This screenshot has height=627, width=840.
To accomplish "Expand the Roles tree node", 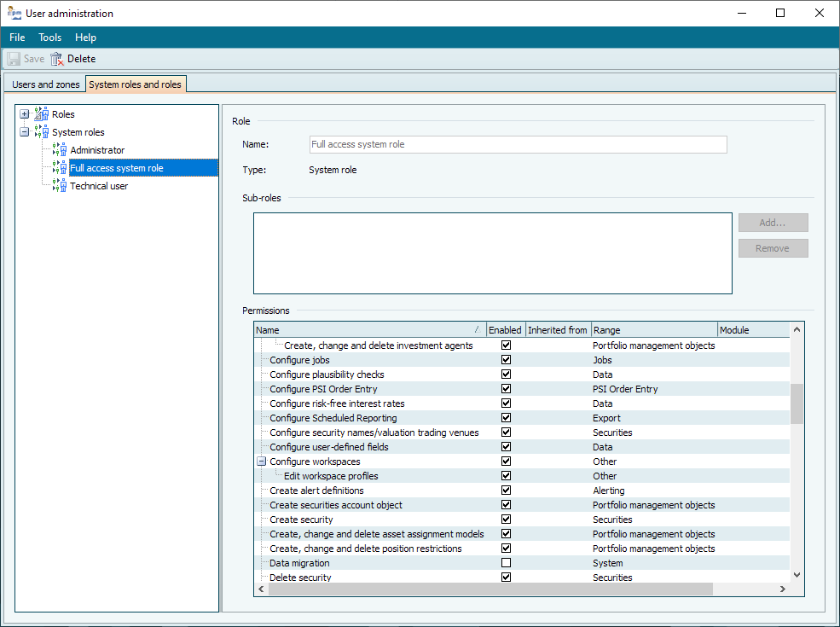I will pyautogui.click(x=25, y=114).
